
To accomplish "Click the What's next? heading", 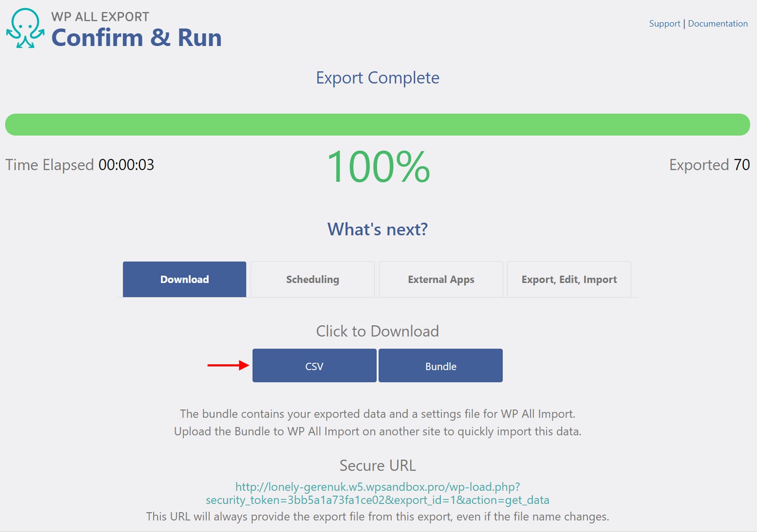I will (378, 229).
